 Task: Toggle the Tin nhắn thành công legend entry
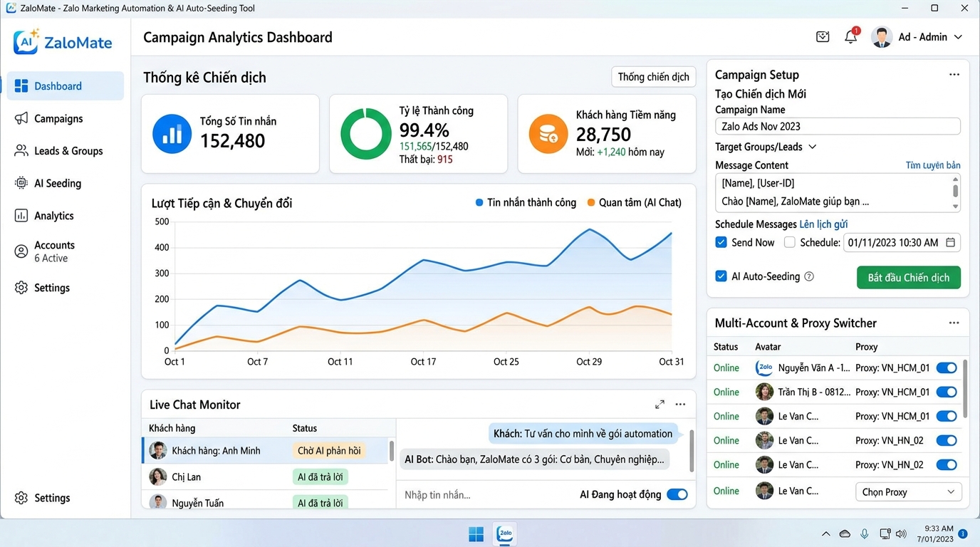tap(526, 203)
